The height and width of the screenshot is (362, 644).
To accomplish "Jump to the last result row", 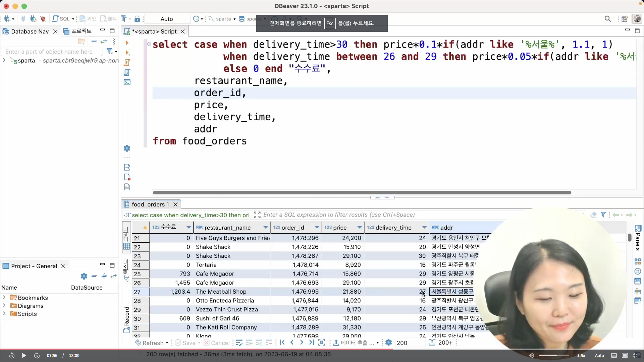I will (x=312, y=343).
